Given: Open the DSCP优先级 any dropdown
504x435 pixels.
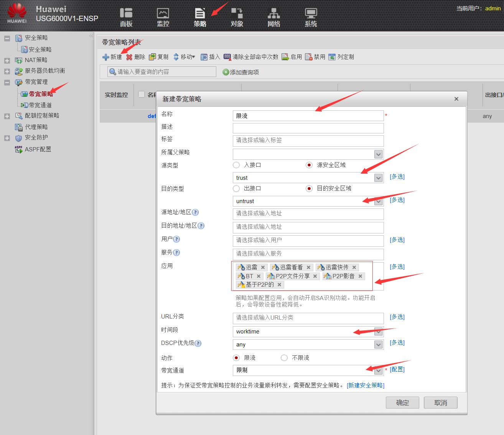Looking at the screenshot, I should tap(378, 344).
